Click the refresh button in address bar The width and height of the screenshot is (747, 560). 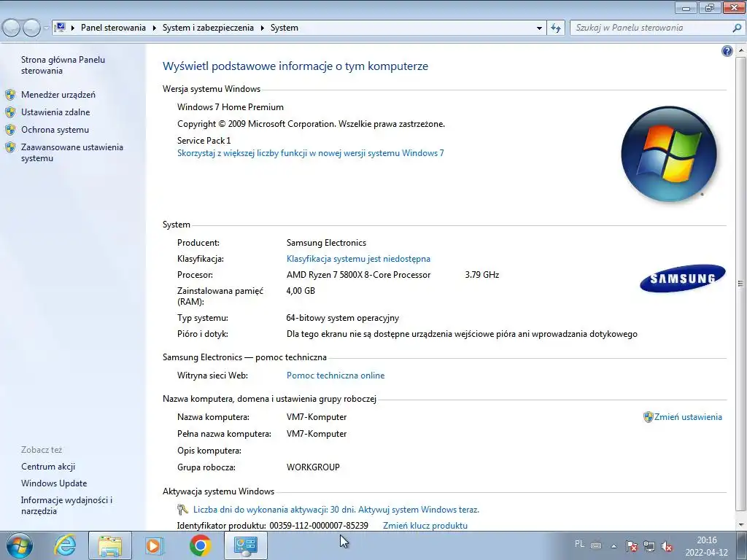[556, 28]
